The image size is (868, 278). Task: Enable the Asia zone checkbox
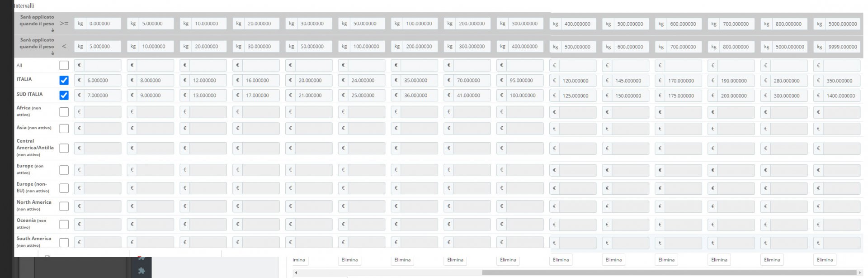tap(64, 129)
